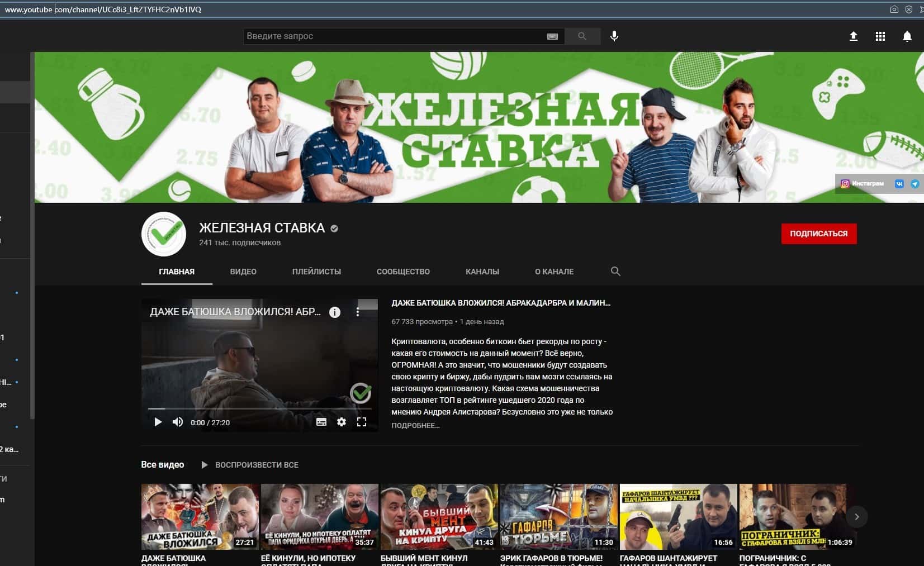The width and height of the screenshot is (924, 566).
Task: Click the ЖЕЛЕЗНАЯ СТАВКА channel avatar
Action: click(164, 234)
